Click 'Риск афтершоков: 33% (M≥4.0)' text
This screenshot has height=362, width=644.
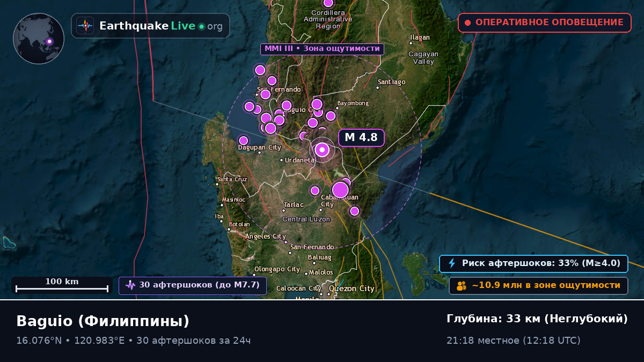click(x=541, y=263)
